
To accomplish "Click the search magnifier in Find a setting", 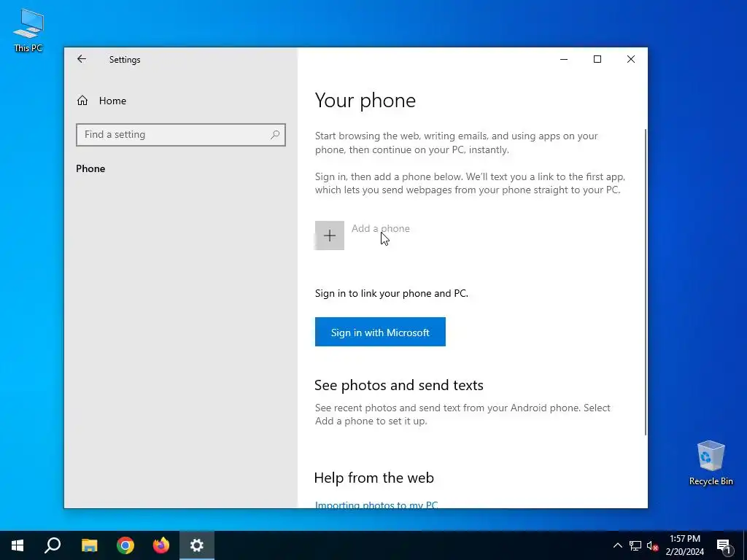I will (275, 135).
